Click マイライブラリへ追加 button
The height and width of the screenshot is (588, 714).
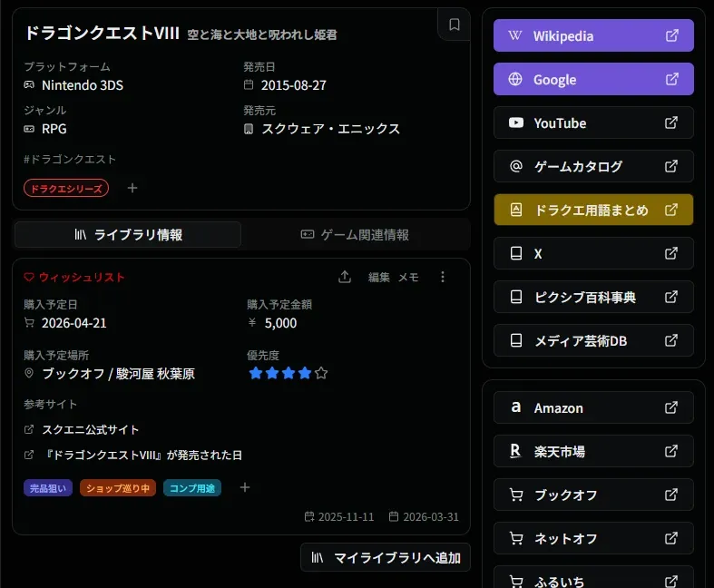click(x=386, y=557)
